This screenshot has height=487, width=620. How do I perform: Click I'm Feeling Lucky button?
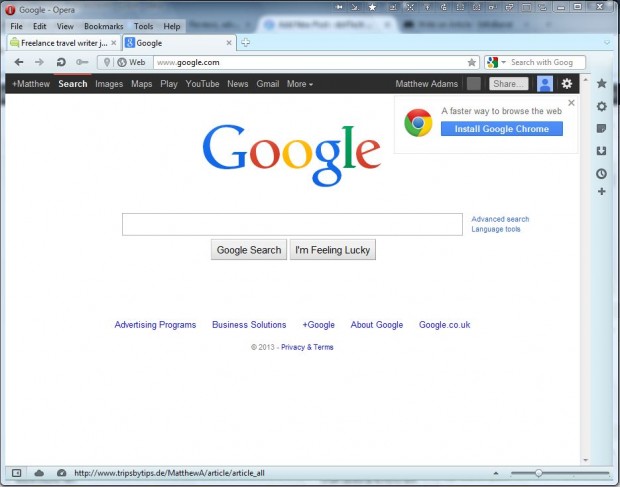[333, 250]
